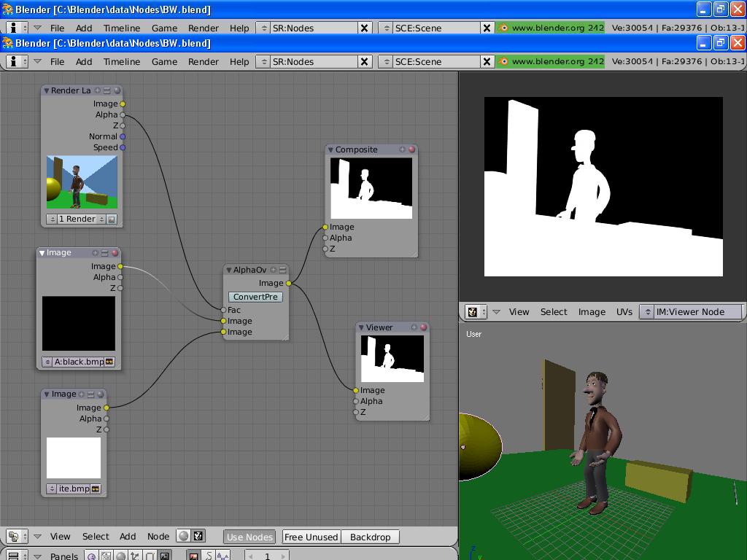Click the Viewer node red preview sphere
This screenshot has width=747, height=560.
tap(423, 327)
